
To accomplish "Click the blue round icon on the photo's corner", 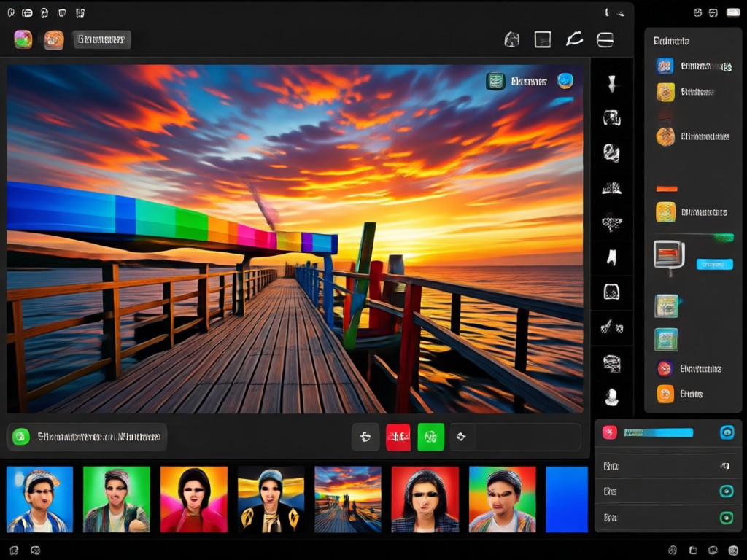I will 565,81.
